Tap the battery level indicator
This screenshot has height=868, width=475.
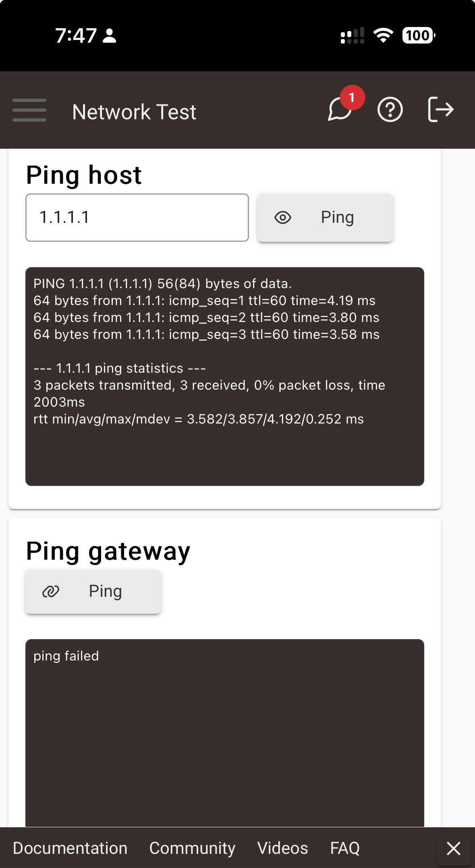pyautogui.click(x=418, y=35)
